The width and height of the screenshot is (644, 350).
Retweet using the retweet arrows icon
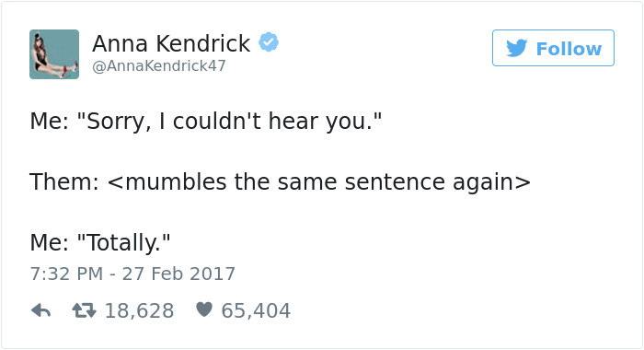[x=85, y=310]
